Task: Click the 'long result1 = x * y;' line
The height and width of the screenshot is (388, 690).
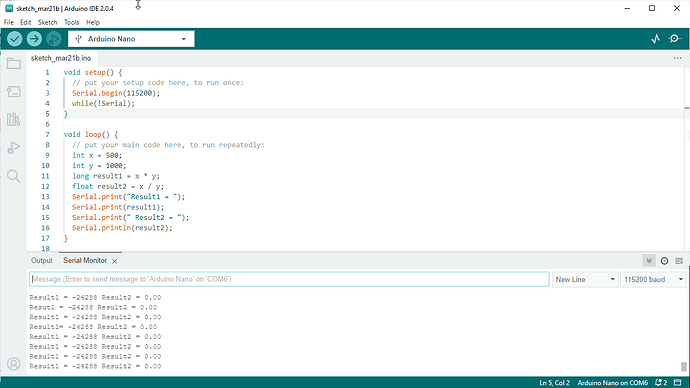Action: (116, 176)
